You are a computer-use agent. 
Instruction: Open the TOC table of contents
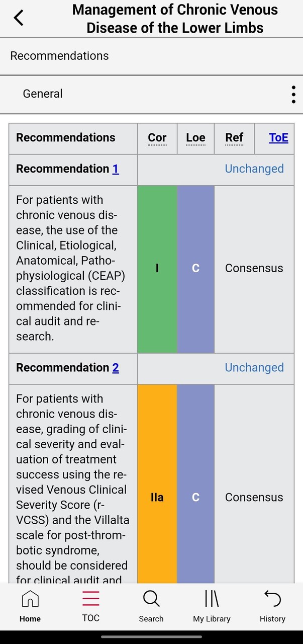click(x=90, y=606)
